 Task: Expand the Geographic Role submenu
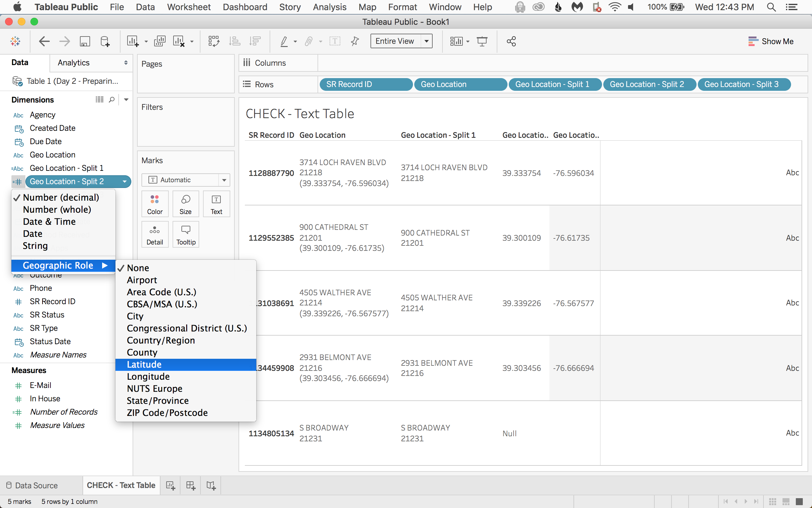[63, 265]
